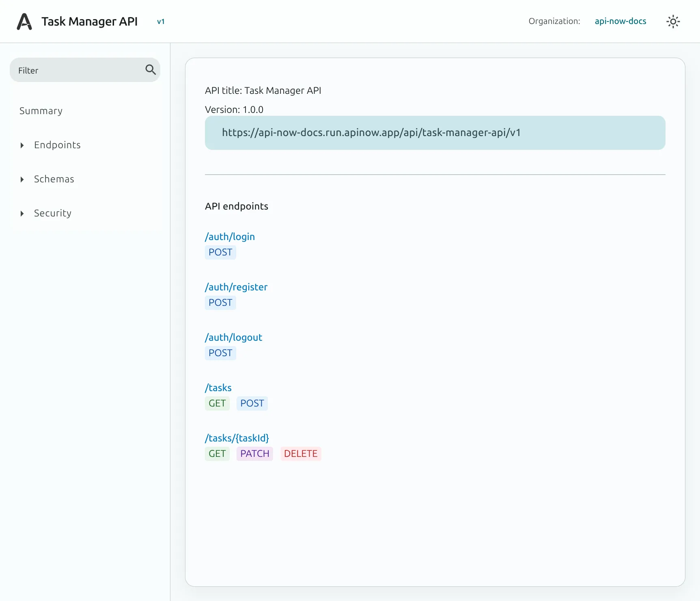Screen dimensions: 700x601
Task: Click the API endpoints heading
Action: coord(237,206)
